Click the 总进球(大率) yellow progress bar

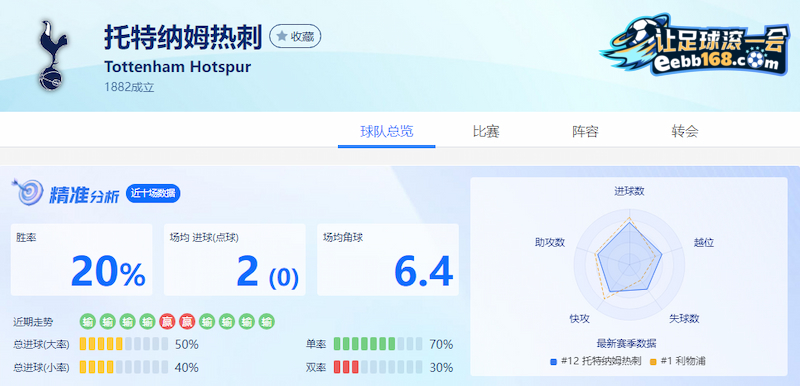pyautogui.click(x=124, y=344)
